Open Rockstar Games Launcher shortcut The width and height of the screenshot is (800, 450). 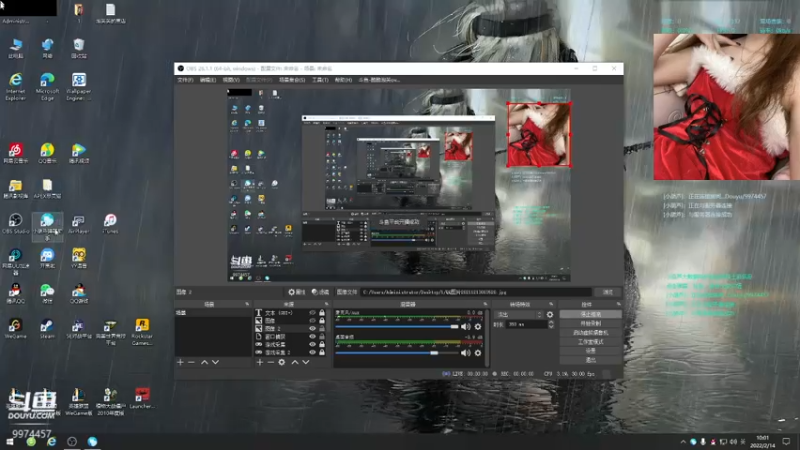(x=142, y=332)
